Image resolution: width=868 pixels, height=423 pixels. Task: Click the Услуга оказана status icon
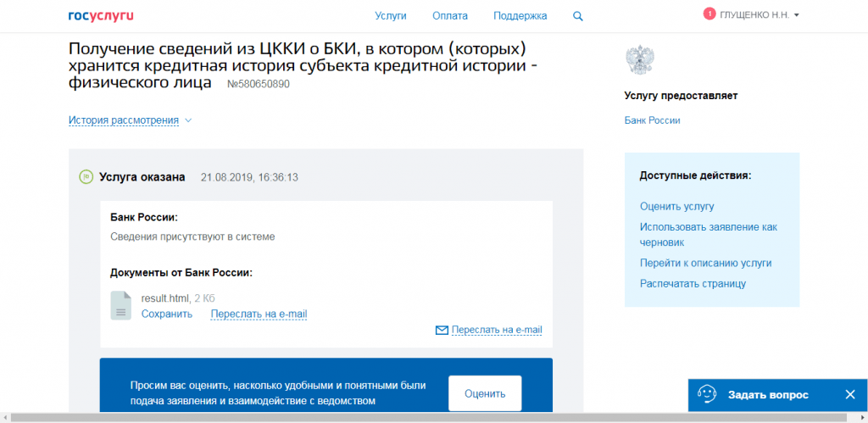pos(86,177)
